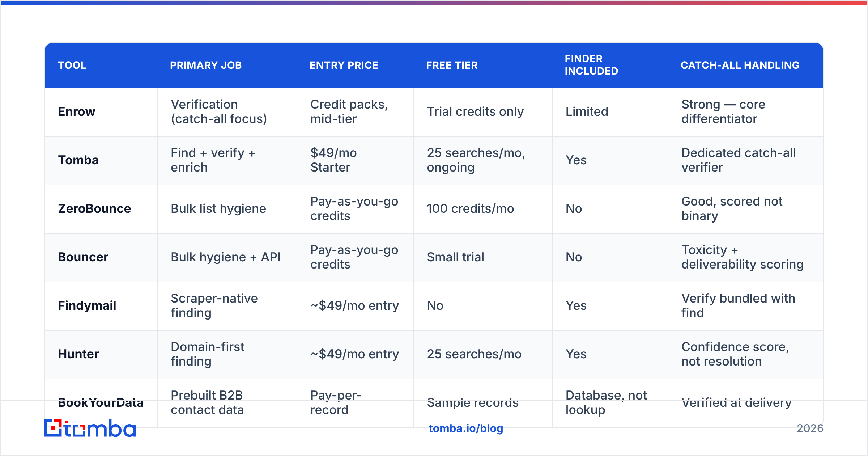Open the tomba.io/blog link

click(x=466, y=428)
